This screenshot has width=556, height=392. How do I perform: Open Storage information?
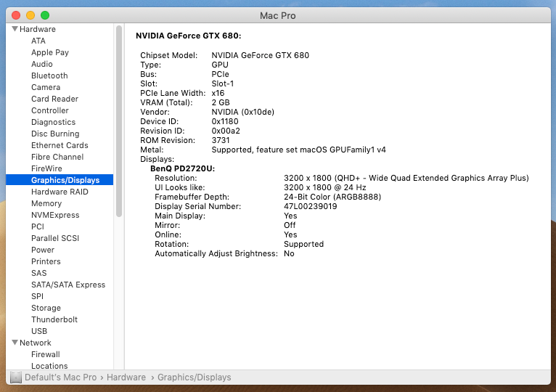(x=46, y=308)
